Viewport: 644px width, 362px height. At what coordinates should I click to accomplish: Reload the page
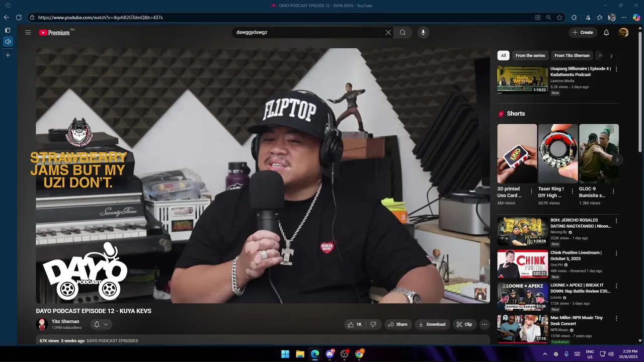coord(19,17)
